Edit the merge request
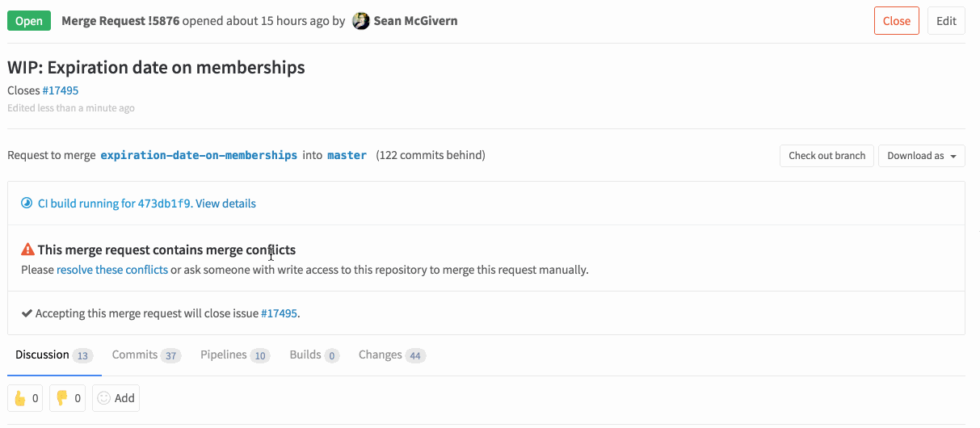980x428 pixels. point(946,21)
